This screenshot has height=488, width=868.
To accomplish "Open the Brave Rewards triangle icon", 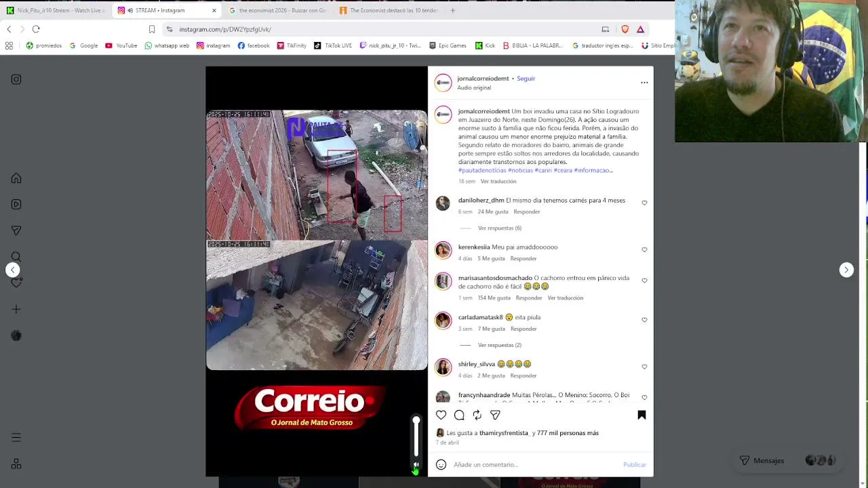I will click(x=640, y=29).
